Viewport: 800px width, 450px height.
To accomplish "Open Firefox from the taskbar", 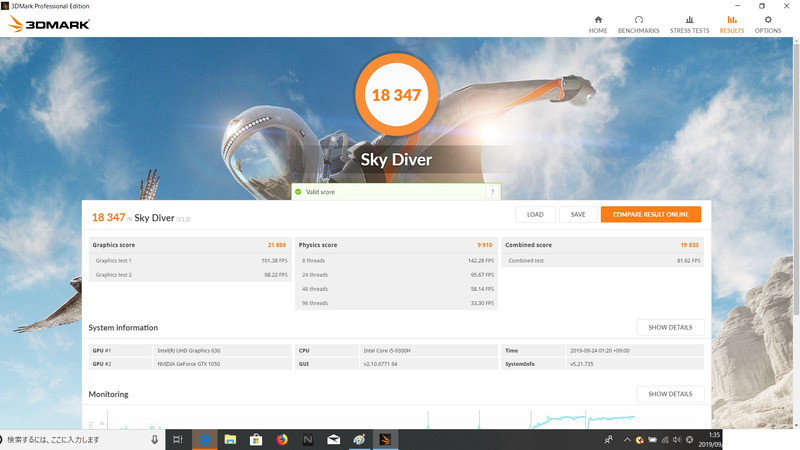I will coord(282,439).
